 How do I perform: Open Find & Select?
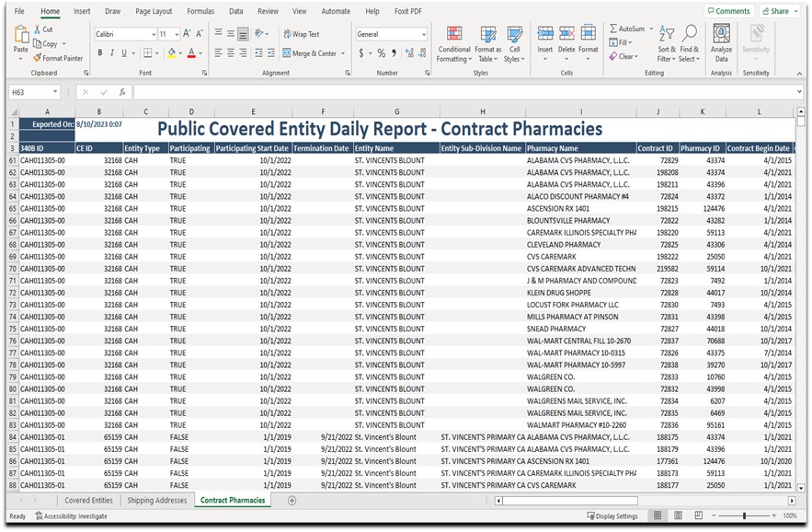click(x=690, y=44)
